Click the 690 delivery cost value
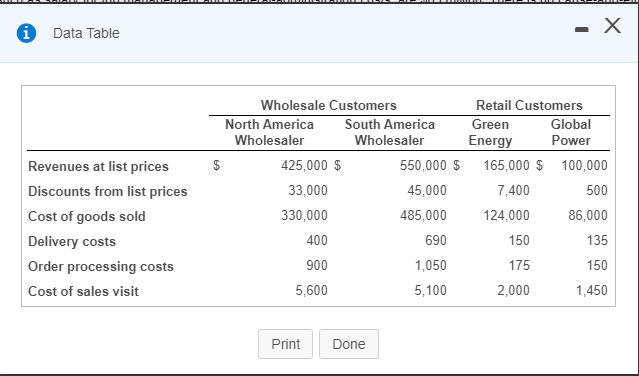639x376 pixels. 436,240
